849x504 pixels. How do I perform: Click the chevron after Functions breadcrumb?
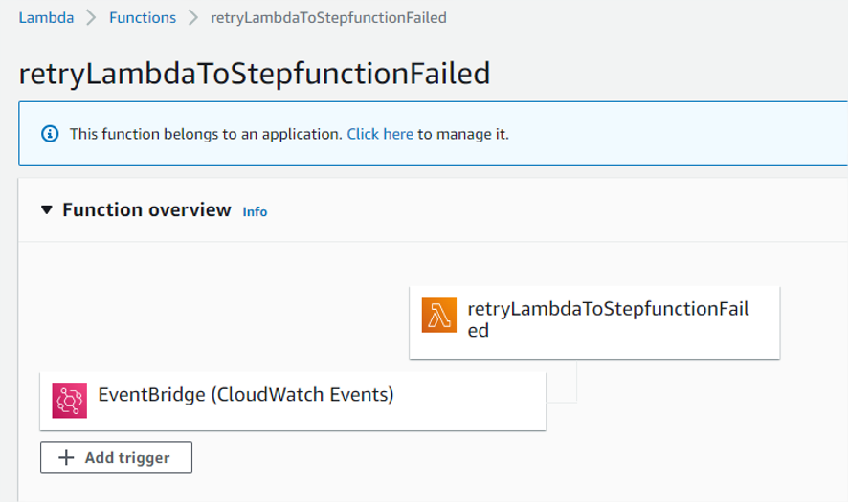tap(193, 18)
